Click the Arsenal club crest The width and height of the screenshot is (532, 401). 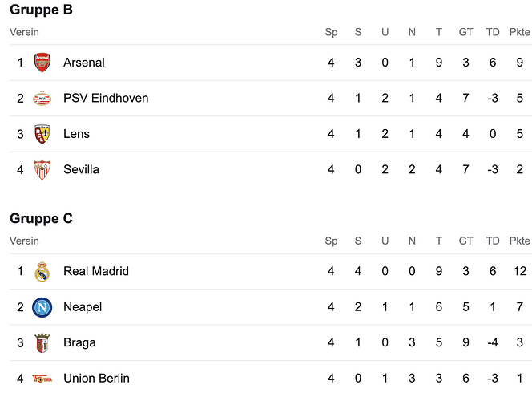42,63
